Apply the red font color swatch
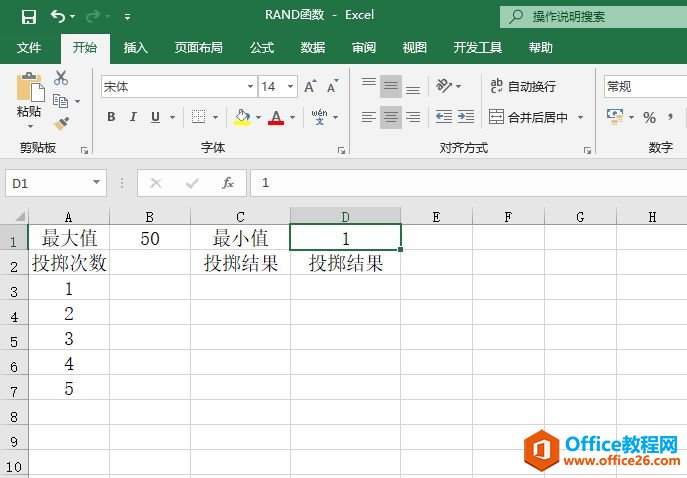The width and height of the screenshot is (687, 478). click(277, 118)
